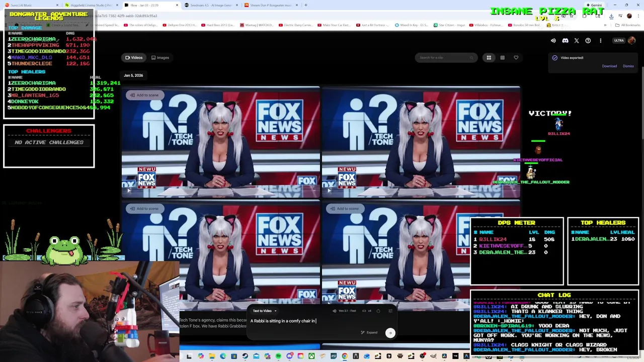Switch to the Images tab

[160, 58]
